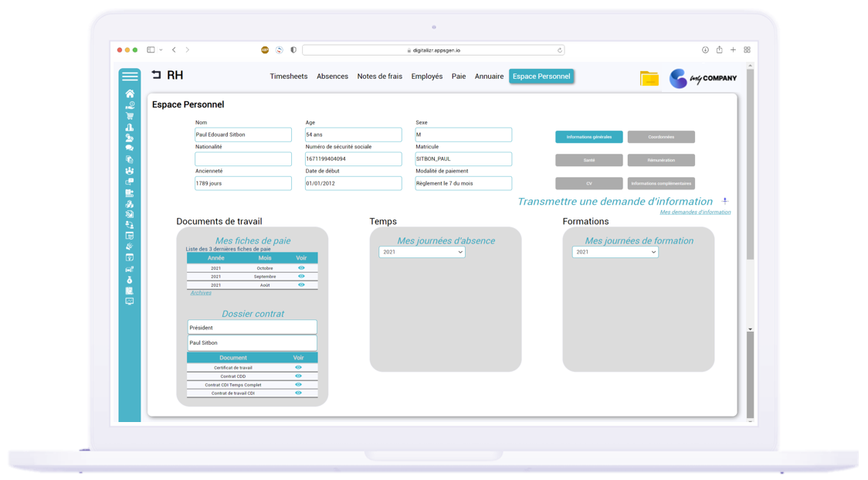Click the Sexe field
Viewport: 868px width, 480px height.
463,134
